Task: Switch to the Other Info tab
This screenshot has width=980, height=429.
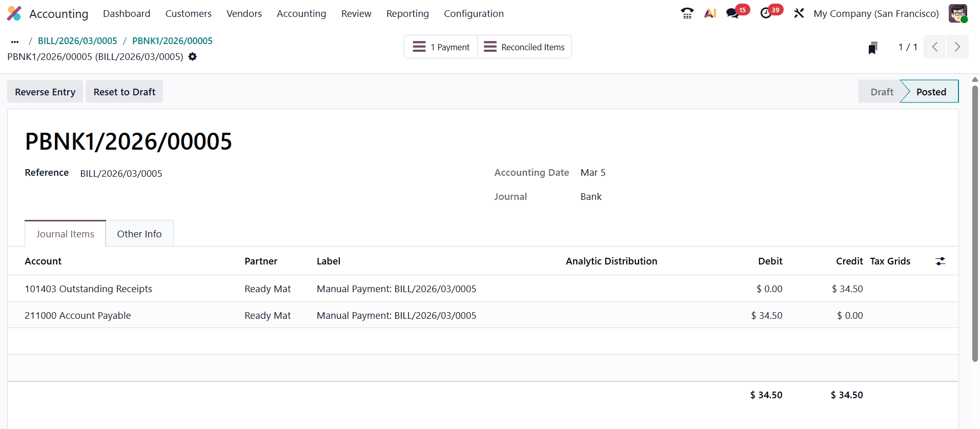Action: pyautogui.click(x=139, y=234)
